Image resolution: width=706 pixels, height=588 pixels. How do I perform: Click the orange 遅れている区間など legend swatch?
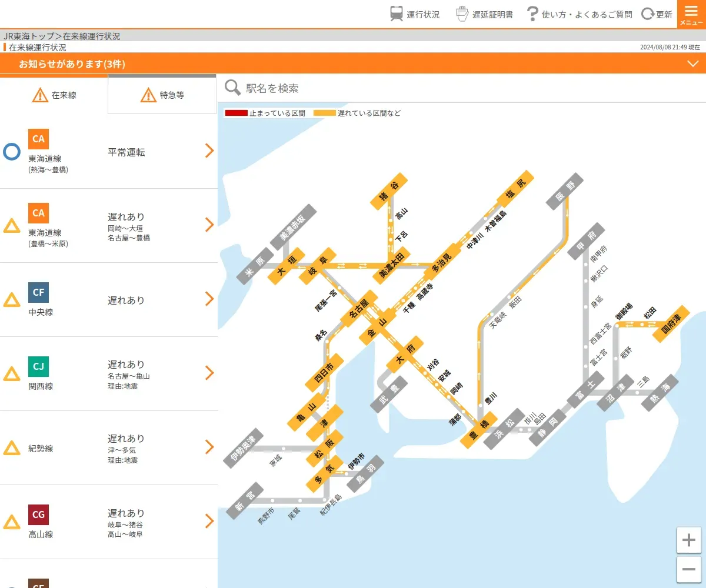324,113
